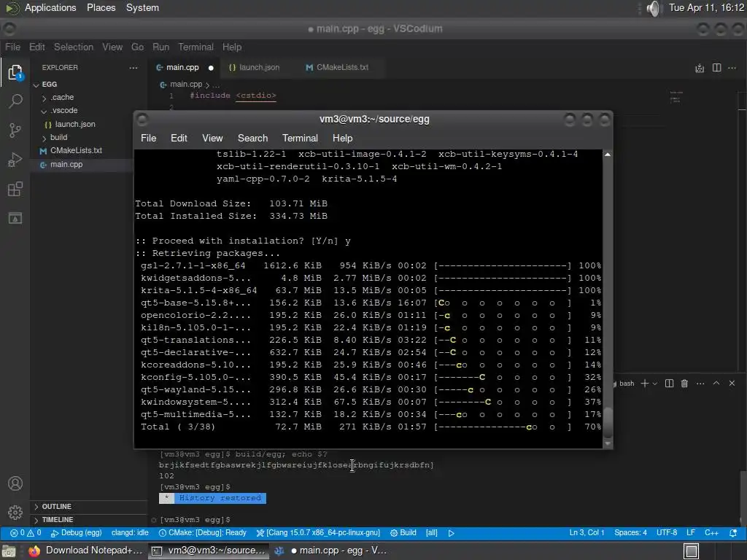Image resolution: width=747 pixels, height=560 pixels.
Task: Switch to the CMakeLists.txt editor tab
Action: click(x=337, y=68)
